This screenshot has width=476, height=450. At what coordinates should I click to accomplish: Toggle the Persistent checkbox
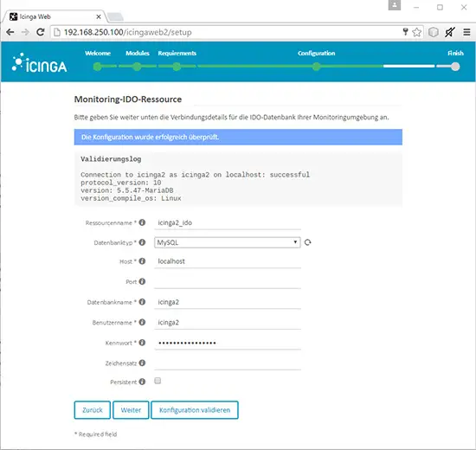pyautogui.click(x=158, y=381)
